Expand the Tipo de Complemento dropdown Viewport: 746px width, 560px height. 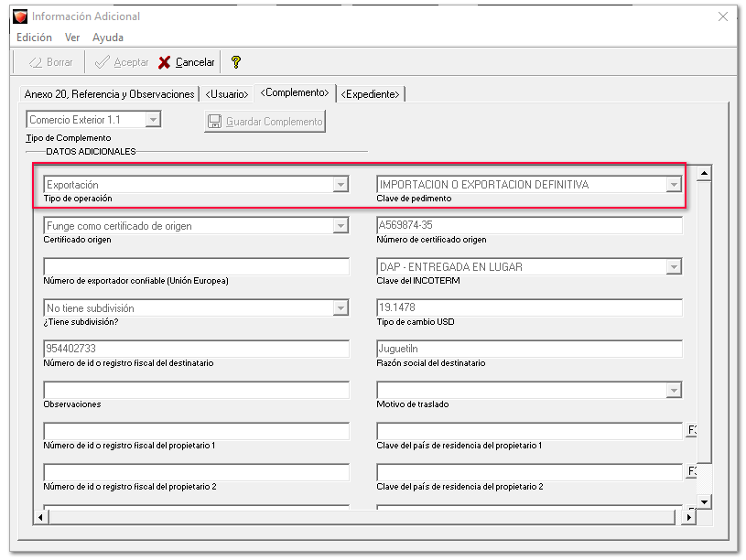pos(153,120)
